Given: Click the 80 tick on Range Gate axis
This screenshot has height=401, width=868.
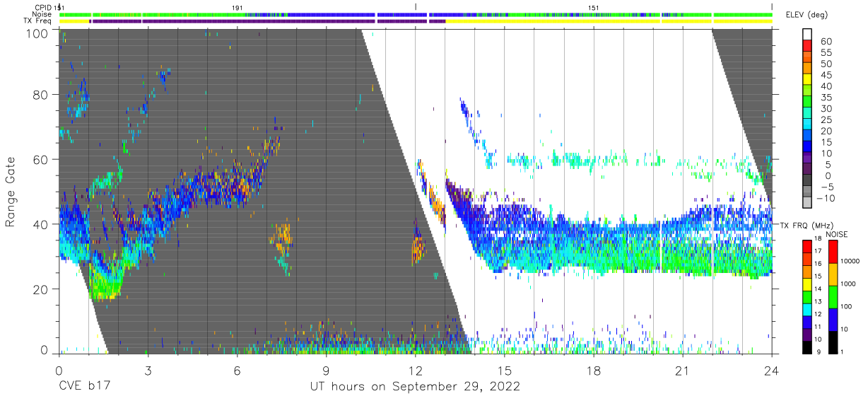Looking at the screenshot, I should 41,95.
